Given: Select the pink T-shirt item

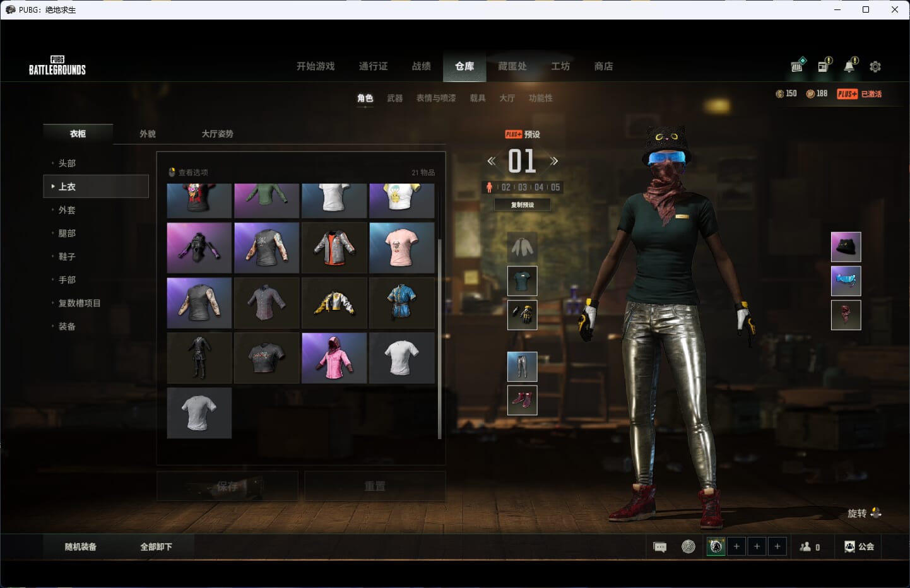Looking at the screenshot, I should (401, 247).
